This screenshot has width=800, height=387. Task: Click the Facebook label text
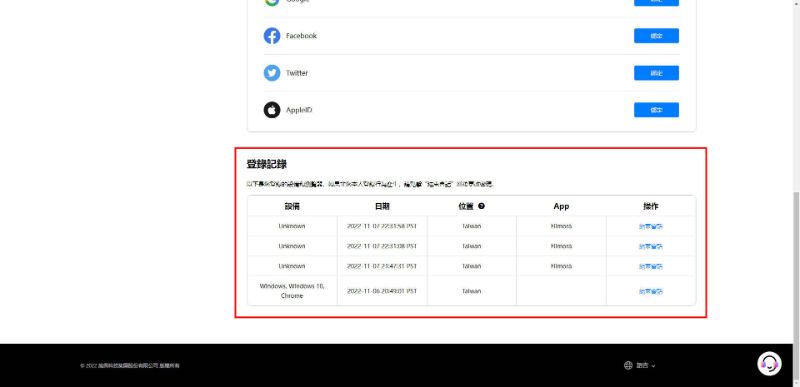301,36
